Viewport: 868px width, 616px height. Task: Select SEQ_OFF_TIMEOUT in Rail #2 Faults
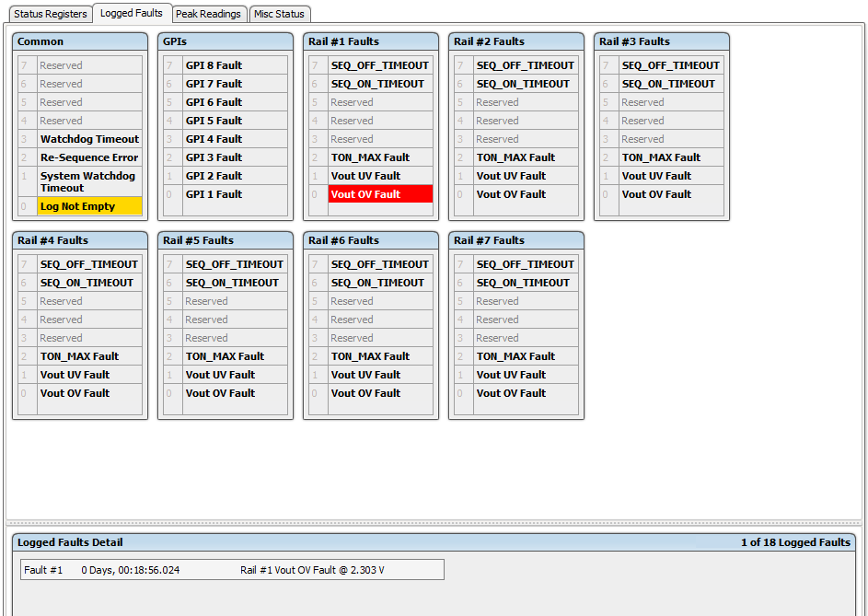point(525,64)
